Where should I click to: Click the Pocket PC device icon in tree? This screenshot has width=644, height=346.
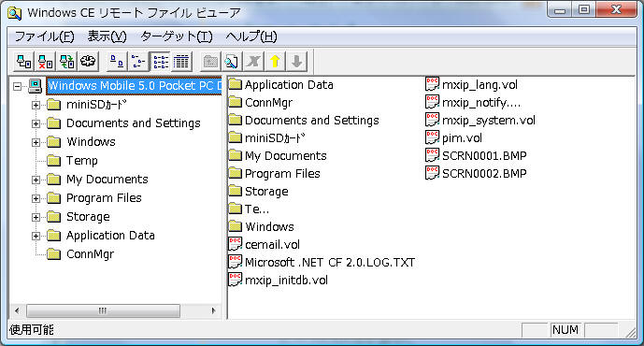(35, 86)
